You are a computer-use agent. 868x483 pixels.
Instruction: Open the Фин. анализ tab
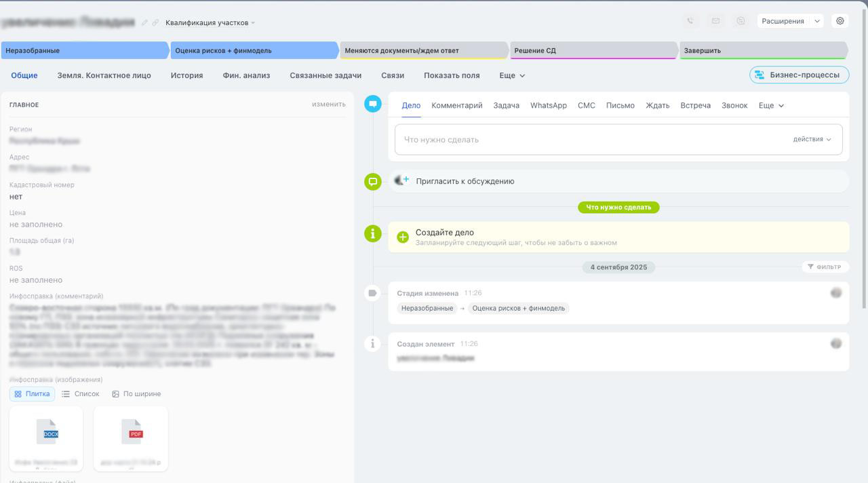tap(246, 75)
